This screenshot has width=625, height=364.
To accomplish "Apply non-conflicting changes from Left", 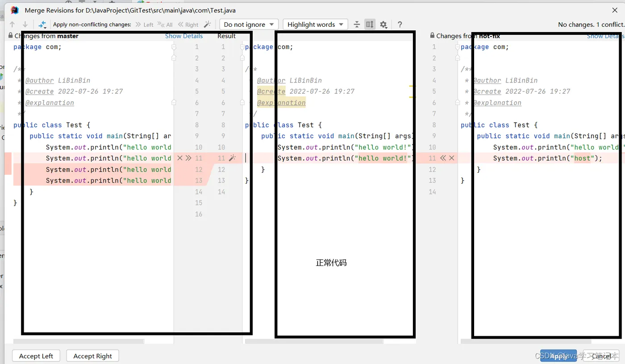I will click(144, 25).
